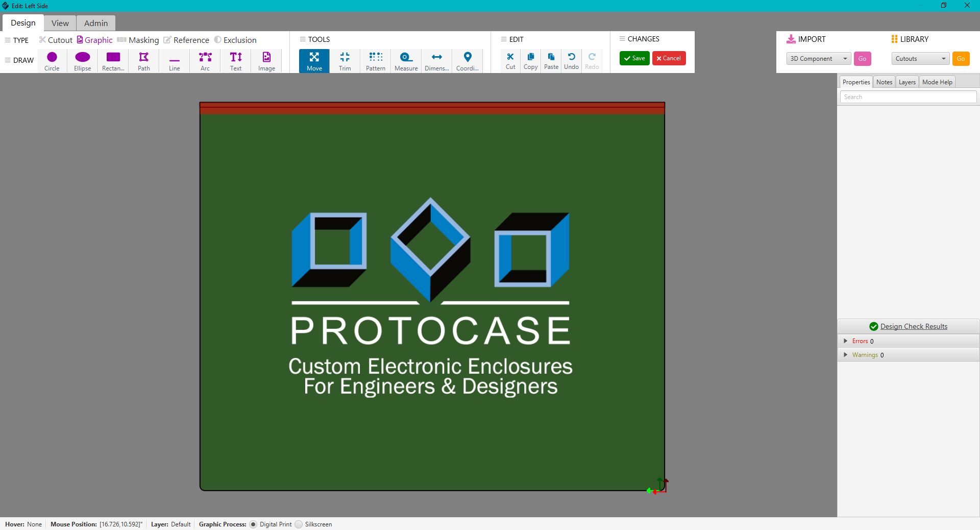This screenshot has height=530, width=980.
Task: Select the Arc draw tool
Action: 205,61
